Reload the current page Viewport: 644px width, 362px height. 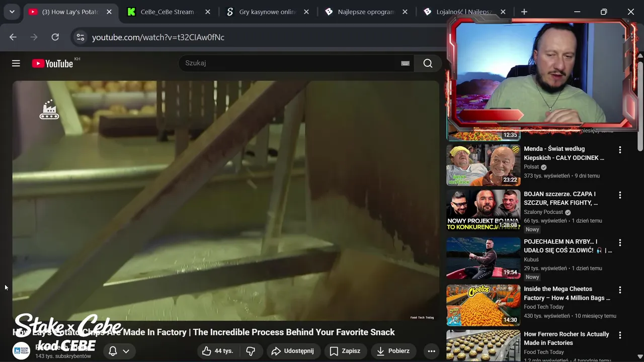point(55,37)
